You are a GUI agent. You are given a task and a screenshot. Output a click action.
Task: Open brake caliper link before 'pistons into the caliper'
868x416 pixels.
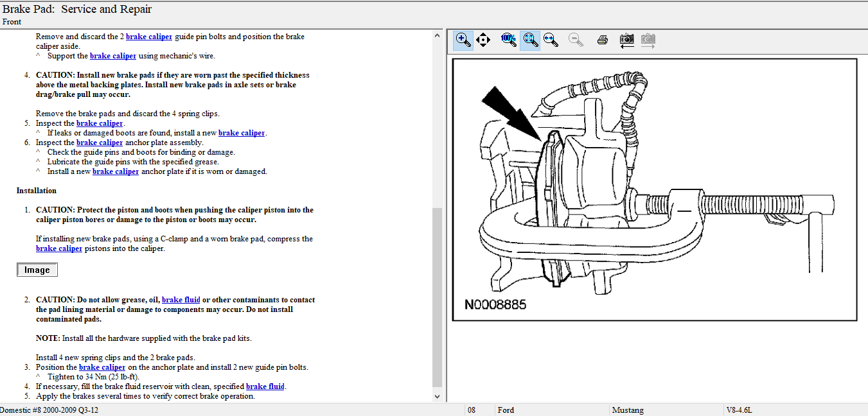(59, 248)
